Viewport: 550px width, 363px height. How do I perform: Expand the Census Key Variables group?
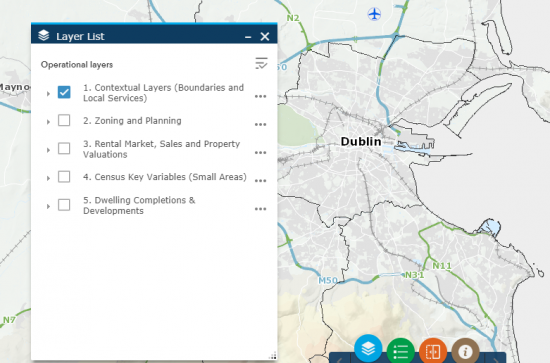tap(48, 178)
